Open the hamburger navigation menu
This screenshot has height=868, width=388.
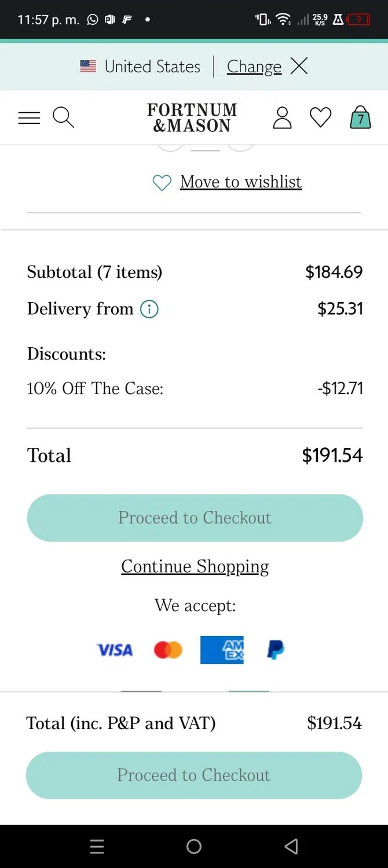click(29, 118)
